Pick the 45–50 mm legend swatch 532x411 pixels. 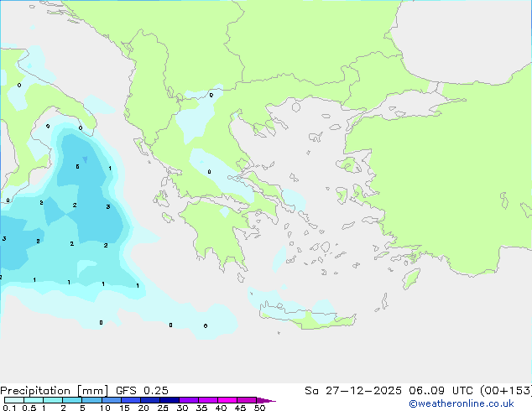tap(247, 400)
